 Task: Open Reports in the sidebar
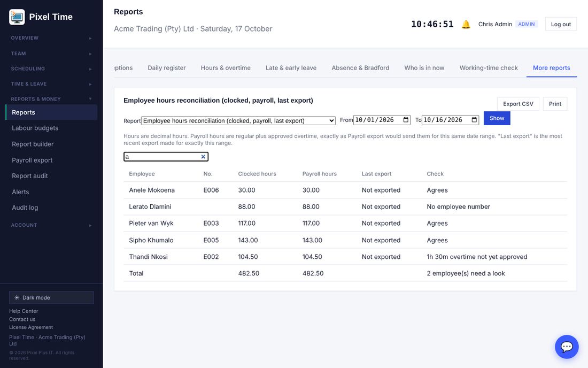click(x=51, y=112)
